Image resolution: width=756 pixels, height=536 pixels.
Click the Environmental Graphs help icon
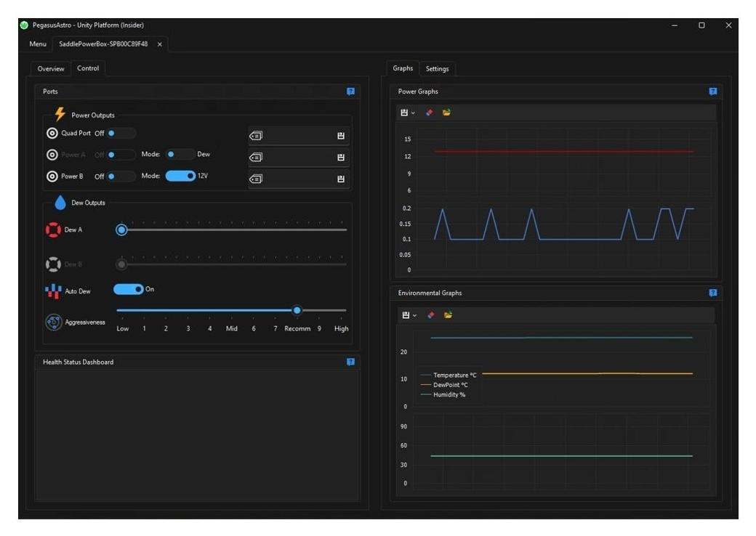pos(712,293)
